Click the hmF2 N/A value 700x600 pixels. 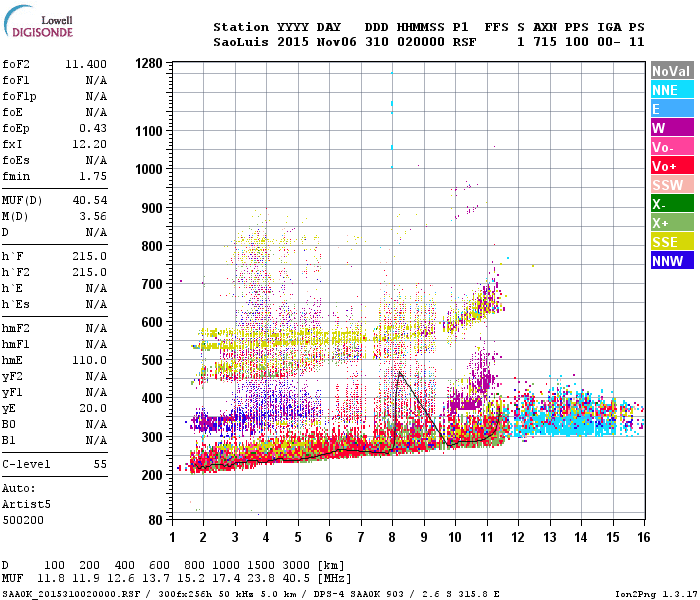(96, 329)
